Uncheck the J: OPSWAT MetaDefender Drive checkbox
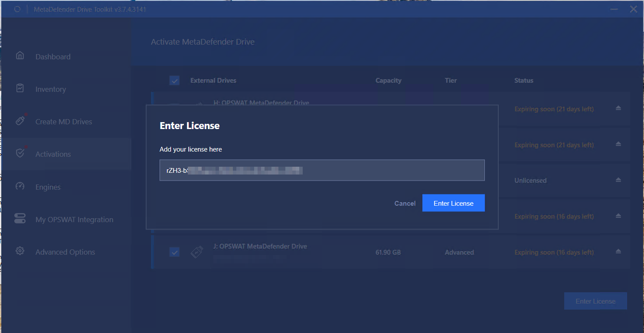The height and width of the screenshot is (333, 644). click(174, 252)
